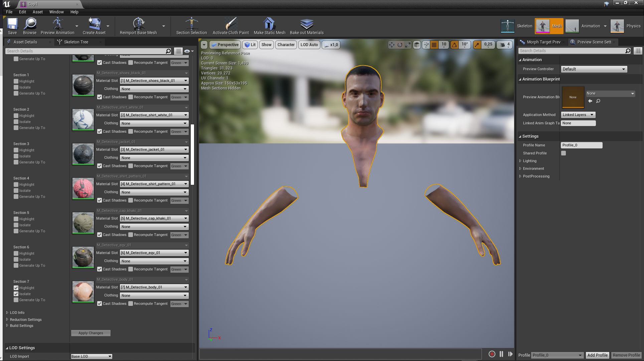644x361 pixels.
Task: Select the scale gizmo icon in viewport
Action: (408, 45)
